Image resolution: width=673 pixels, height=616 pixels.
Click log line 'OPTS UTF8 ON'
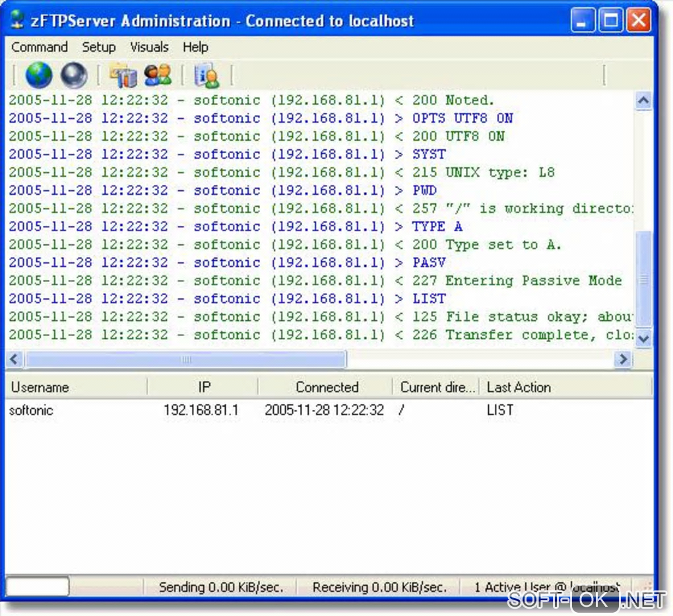pyautogui.click(x=261, y=118)
